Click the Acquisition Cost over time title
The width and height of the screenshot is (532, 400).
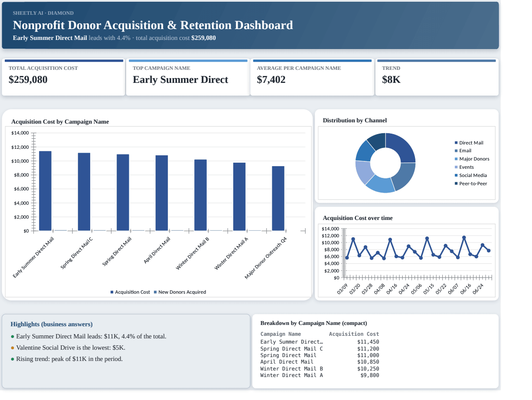click(358, 218)
